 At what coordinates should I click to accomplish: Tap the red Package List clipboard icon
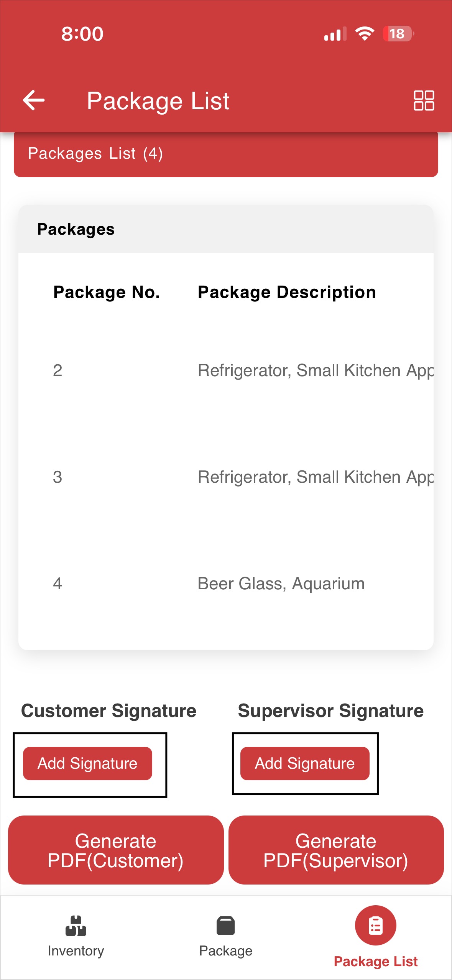click(x=375, y=925)
